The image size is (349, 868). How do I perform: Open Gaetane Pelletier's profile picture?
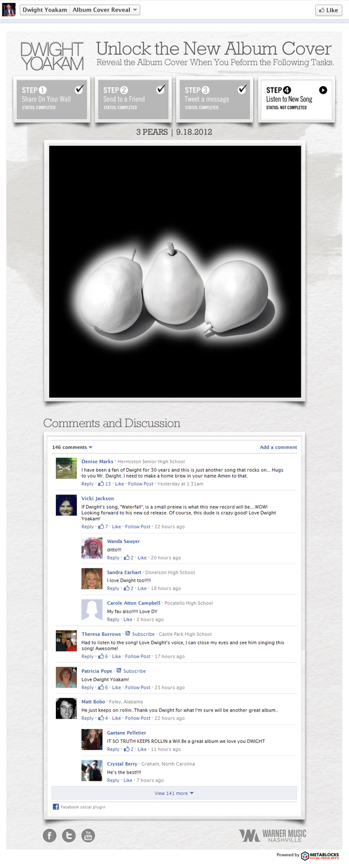92,739
